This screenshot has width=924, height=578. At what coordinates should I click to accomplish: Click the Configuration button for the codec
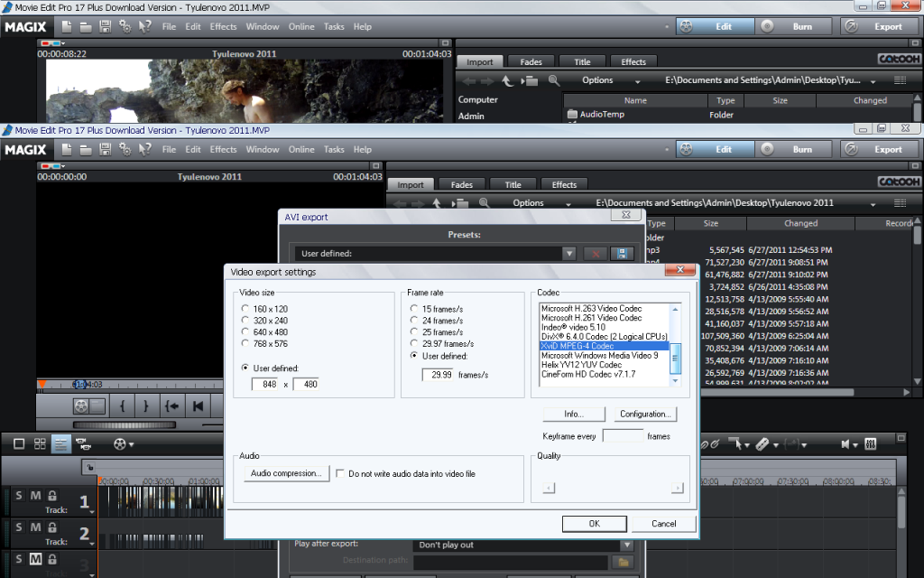tap(646, 415)
